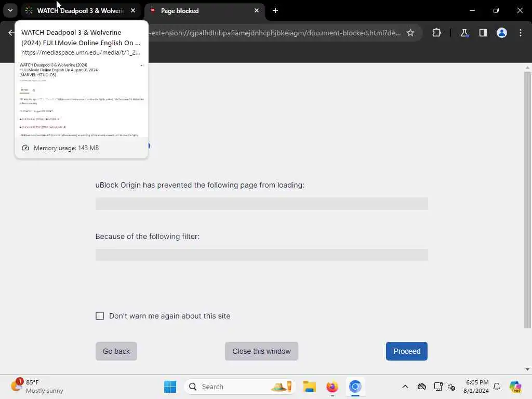Close the Page blocked tab

click(257, 10)
